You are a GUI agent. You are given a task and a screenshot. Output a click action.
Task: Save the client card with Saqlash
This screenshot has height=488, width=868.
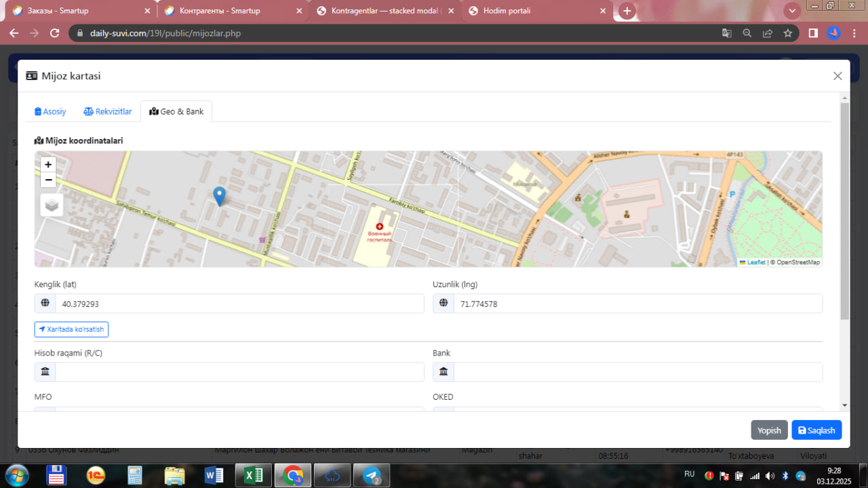(816, 430)
